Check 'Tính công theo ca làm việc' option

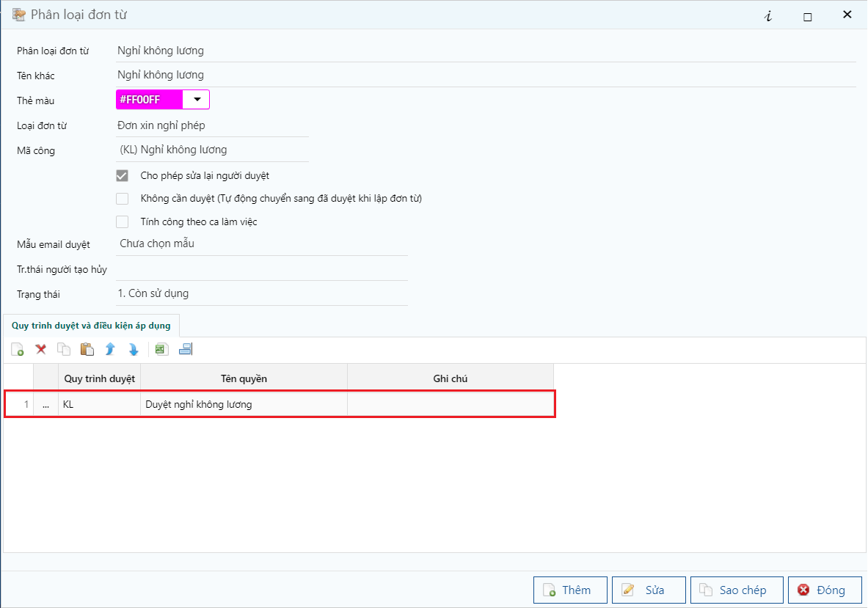(123, 221)
